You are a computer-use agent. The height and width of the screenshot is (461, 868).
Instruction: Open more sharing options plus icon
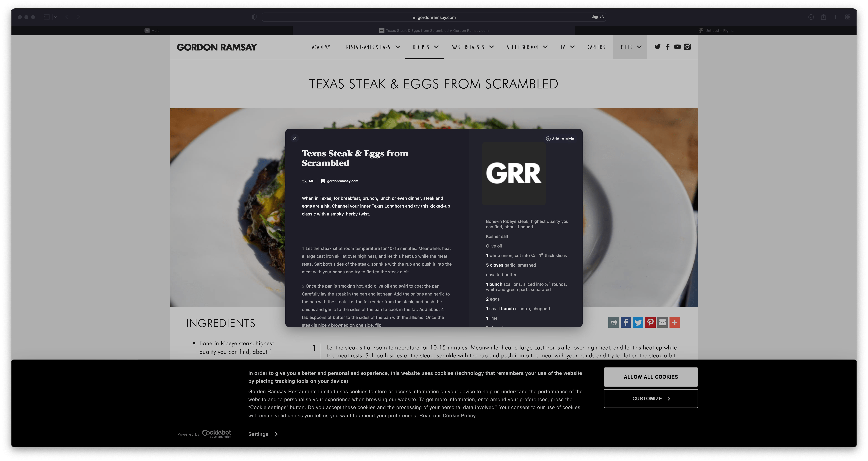[x=675, y=323]
